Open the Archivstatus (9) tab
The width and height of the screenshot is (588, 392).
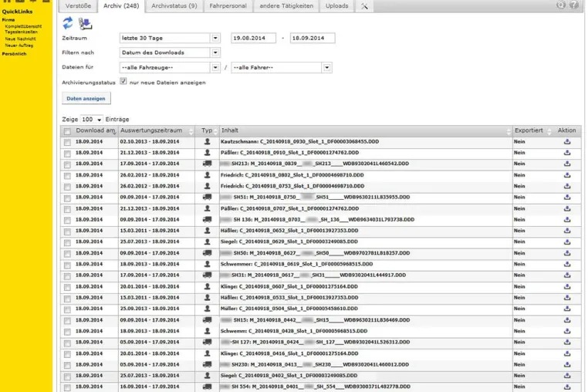[x=174, y=6]
